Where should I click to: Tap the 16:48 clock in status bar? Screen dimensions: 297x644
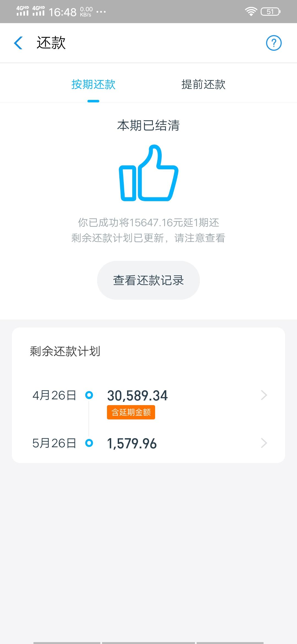coord(62,12)
